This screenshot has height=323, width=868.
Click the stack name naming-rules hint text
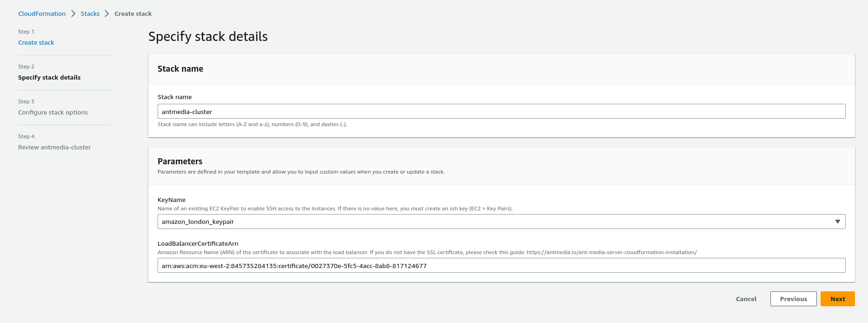click(x=252, y=124)
